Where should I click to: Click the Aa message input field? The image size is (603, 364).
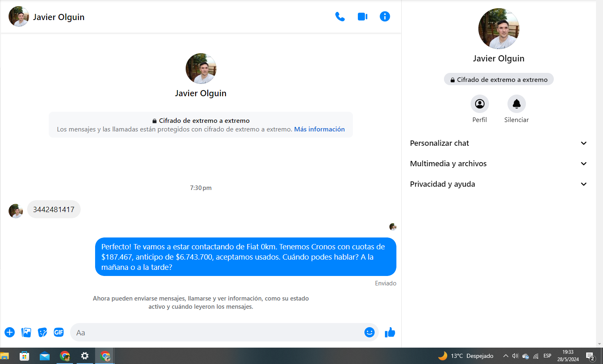click(x=217, y=332)
